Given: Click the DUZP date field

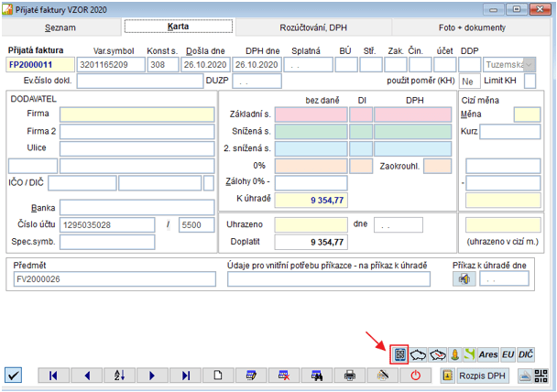Looking at the screenshot, I should 257,82.
